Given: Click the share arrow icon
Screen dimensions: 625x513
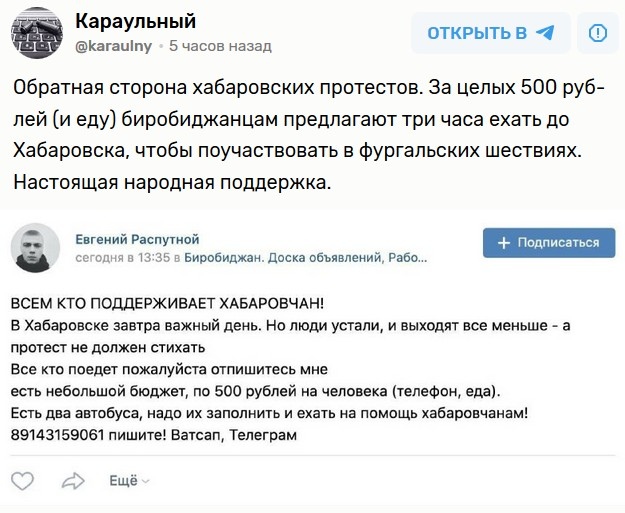Looking at the screenshot, I should coord(73,481).
